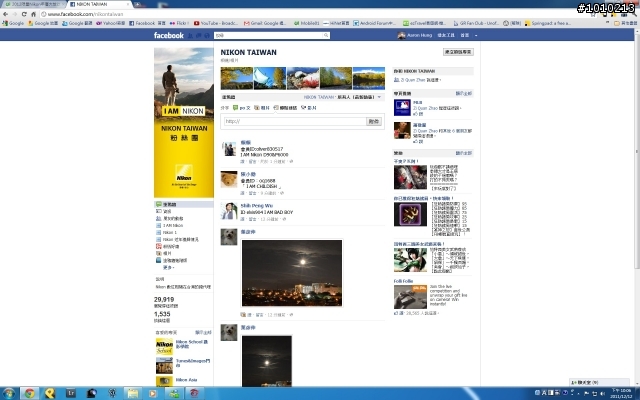Open first autumn tree photo in the photo strip
Image resolution: width=640 pixels, height=400 pixels.
(x=237, y=78)
